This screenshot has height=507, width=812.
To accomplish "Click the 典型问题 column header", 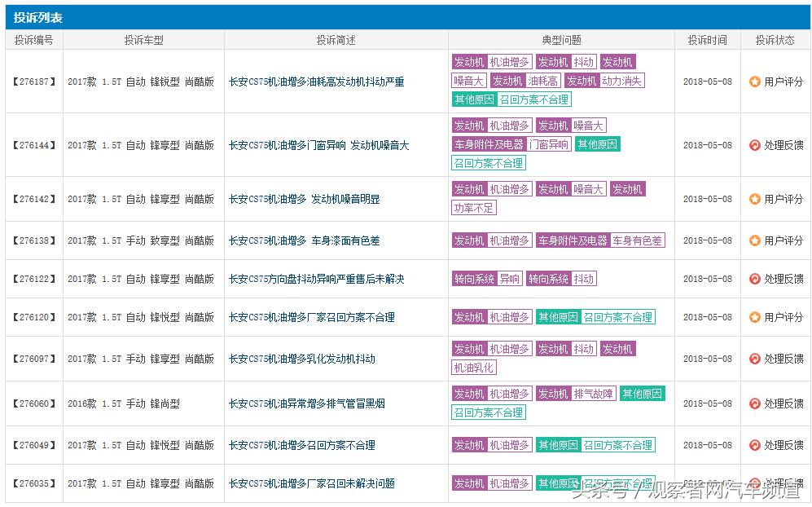I will [x=561, y=40].
